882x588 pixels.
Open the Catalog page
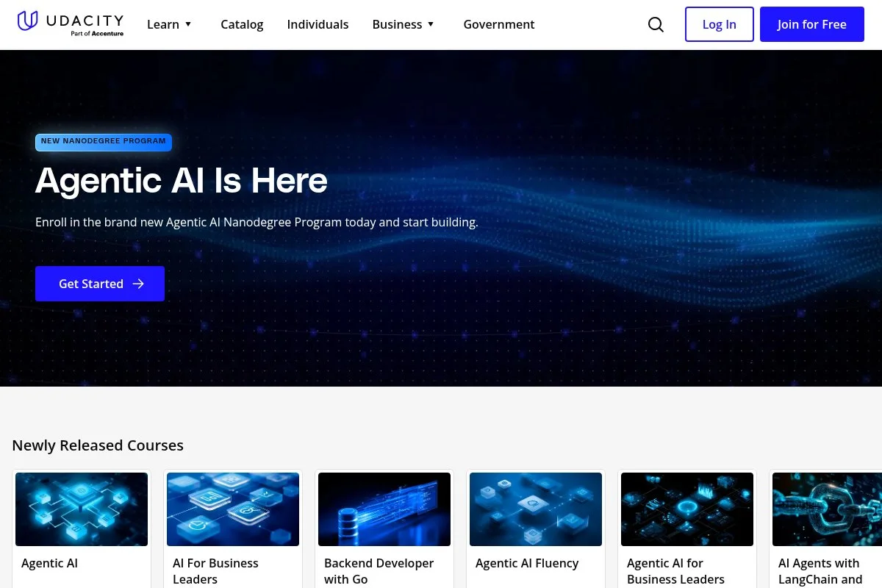pos(242,24)
